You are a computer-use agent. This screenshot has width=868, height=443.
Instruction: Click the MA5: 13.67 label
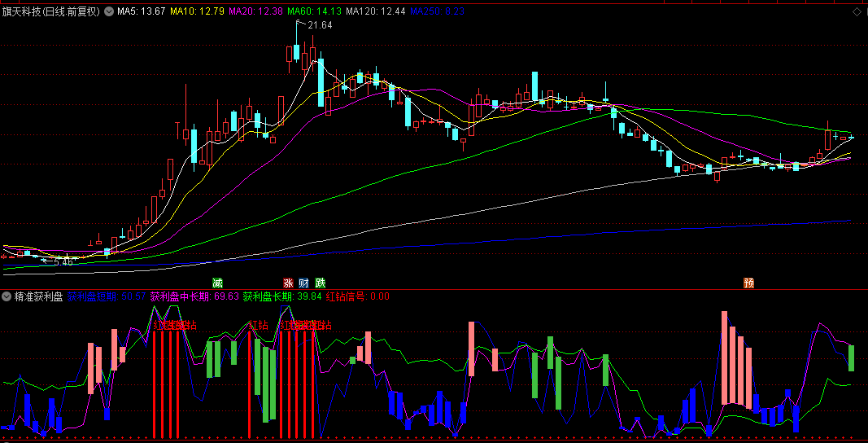point(142,11)
